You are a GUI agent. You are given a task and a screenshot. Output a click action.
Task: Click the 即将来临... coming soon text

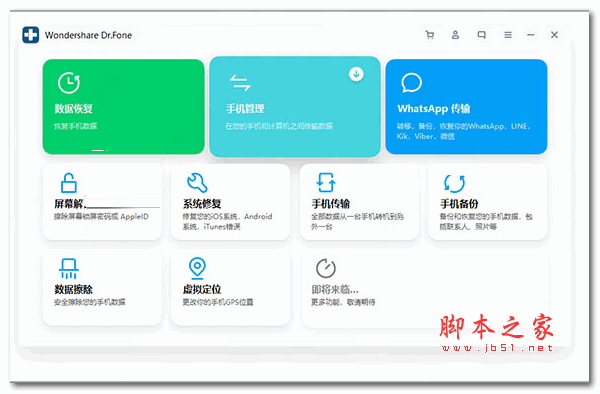pos(335,289)
